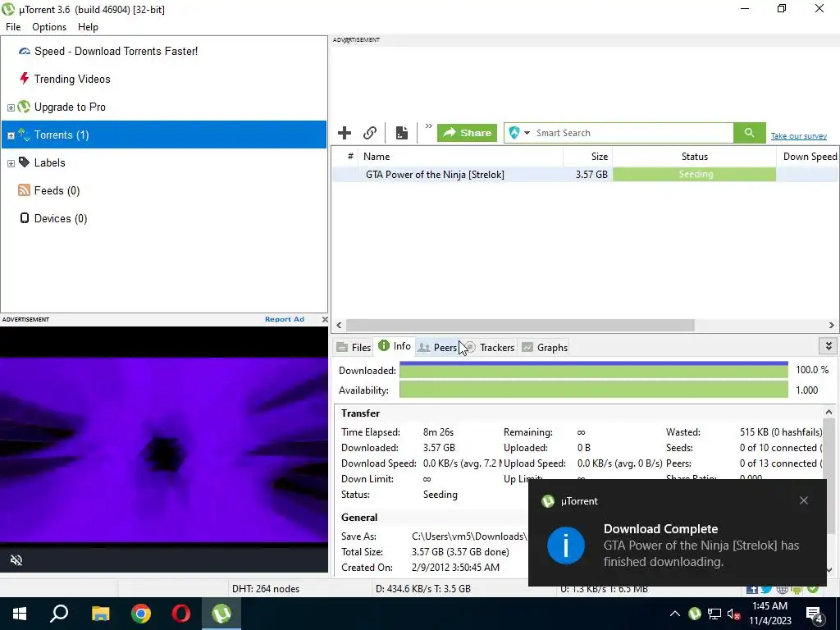Click the Twitter status bar icon
This screenshot has height=630, width=840.
click(x=767, y=589)
